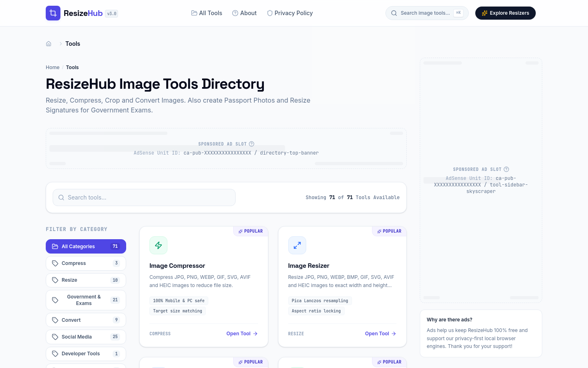The width and height of the screenshot is (588, 368).
Task: Click the tag icon on the Compress category
Action: (x=55, y=263)
